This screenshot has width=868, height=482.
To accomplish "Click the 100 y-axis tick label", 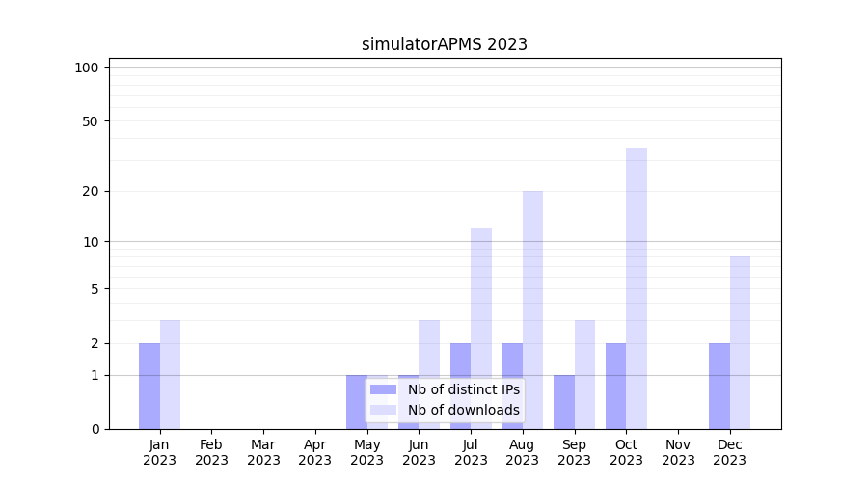I will tap(87, 67).
